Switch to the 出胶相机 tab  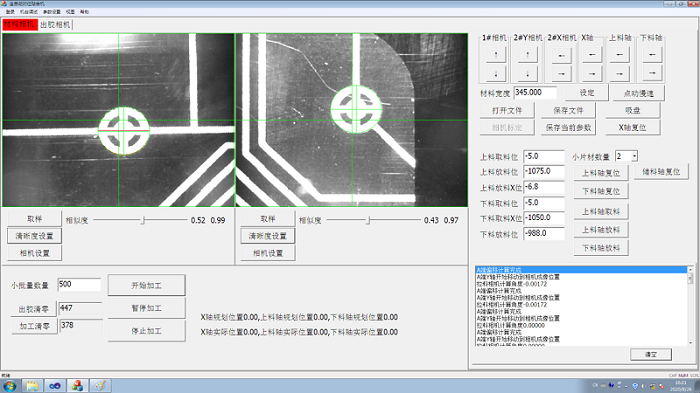55,25
